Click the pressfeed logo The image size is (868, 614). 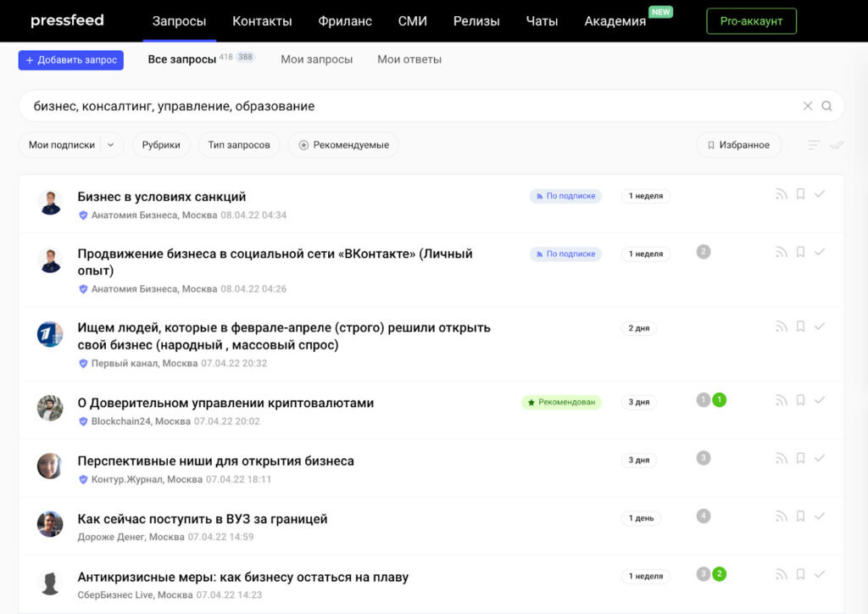pos(67,20)
